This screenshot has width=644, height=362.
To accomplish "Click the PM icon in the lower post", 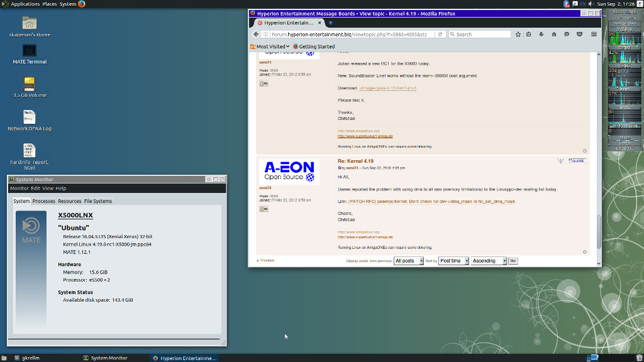I will tap(264, 209).
